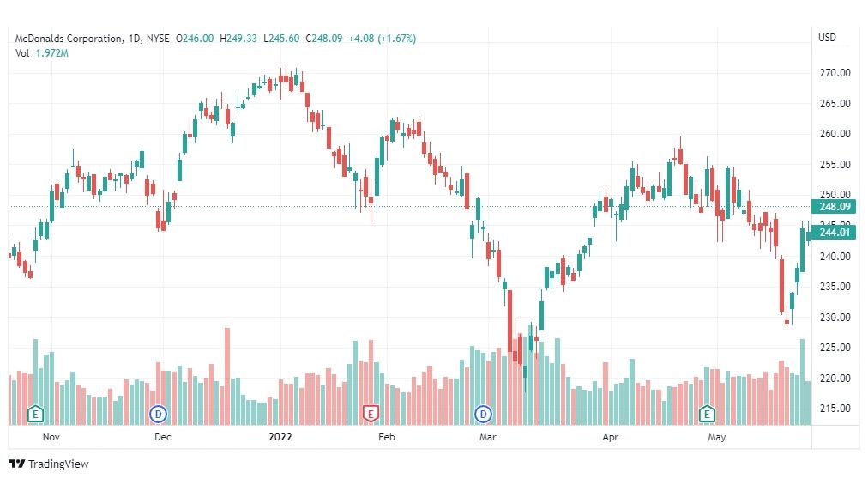Click the blue dividend D marker near March
Viewport: 868px width, 479px height.
[483, 414]
